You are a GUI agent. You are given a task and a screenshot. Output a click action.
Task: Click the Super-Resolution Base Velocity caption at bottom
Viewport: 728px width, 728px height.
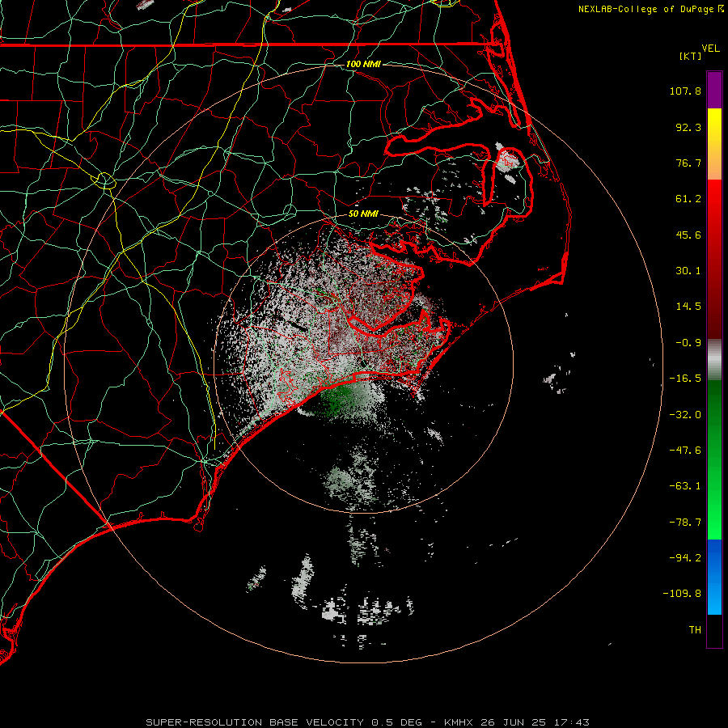(368, 722)
